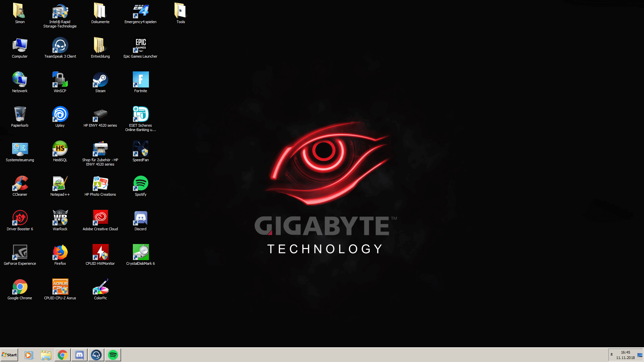Select the Notepad++ desktop icon
This screenshot has height=362, width=644.
coord(60,183)
